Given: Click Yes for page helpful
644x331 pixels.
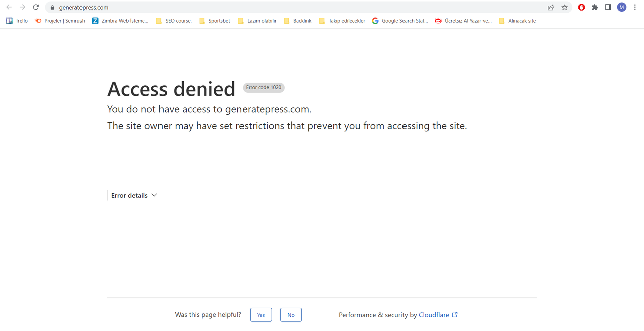Looking at the screenshot, I should pyautogui.click(x=261, y=315).
